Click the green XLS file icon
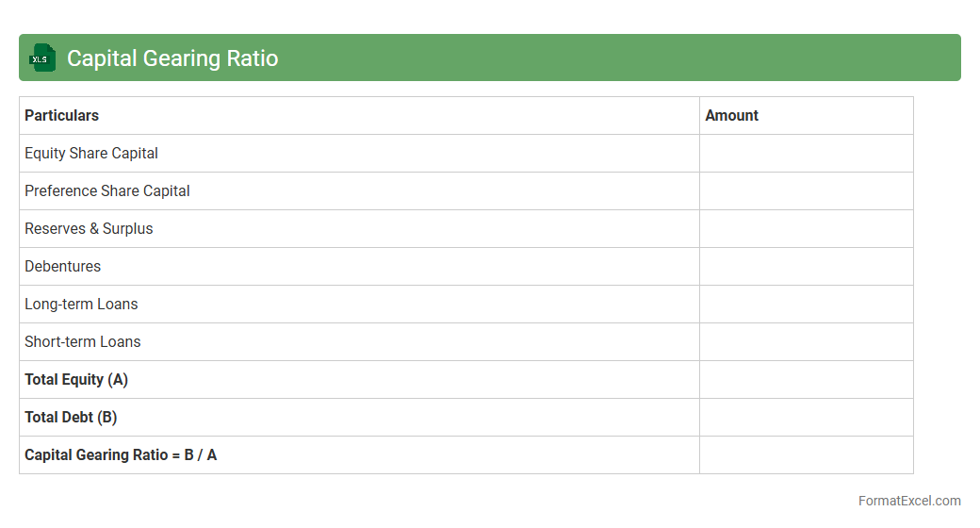Image resolution: width=980 pixels, height=528 pixels. point(42,58)
